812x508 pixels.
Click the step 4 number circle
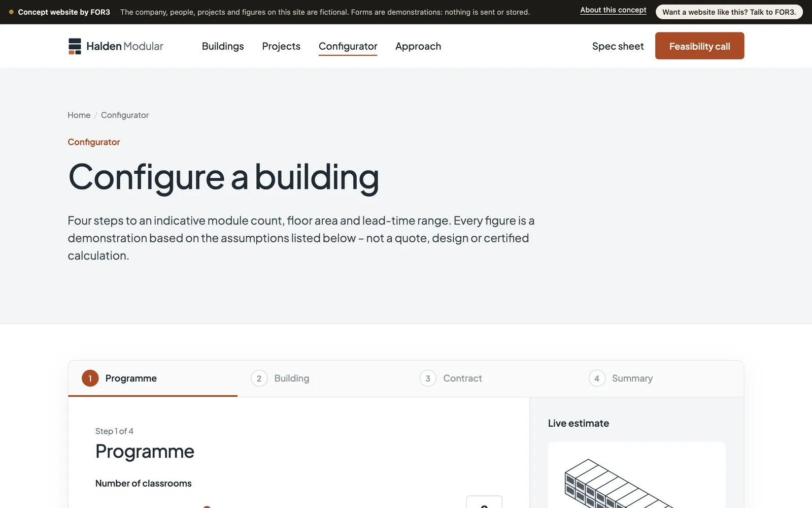pos(597,378)
